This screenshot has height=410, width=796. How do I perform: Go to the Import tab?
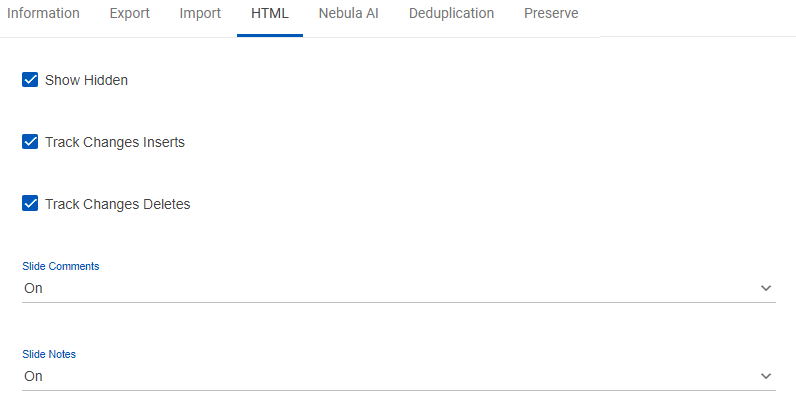[200, 14]
